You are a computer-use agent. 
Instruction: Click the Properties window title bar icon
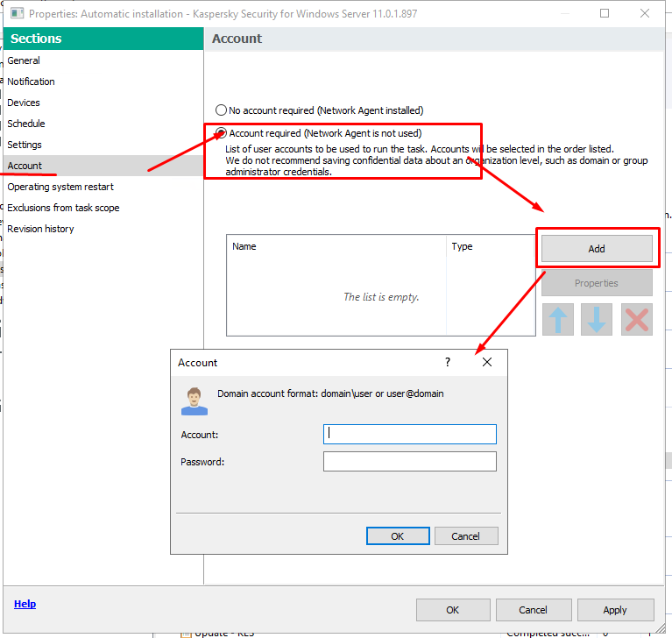click(x=18, y=14)
